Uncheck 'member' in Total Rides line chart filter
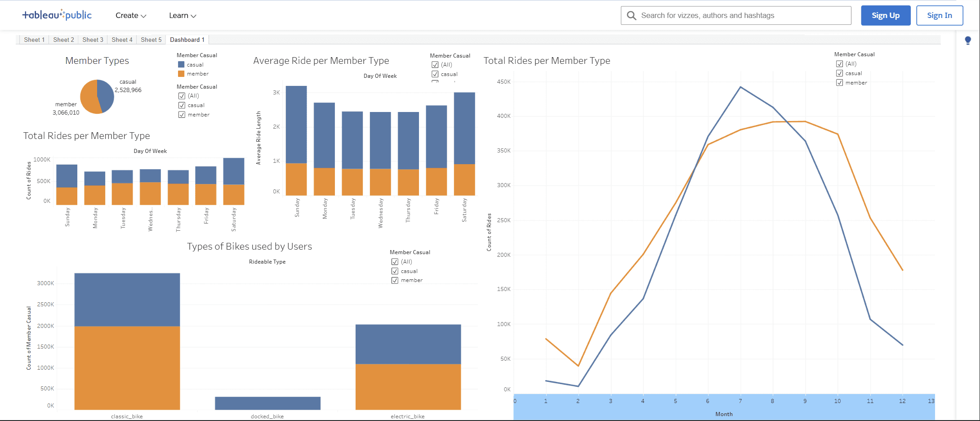Screen dimensions: 980x421 pyautogui.click(x=839, y=82)
